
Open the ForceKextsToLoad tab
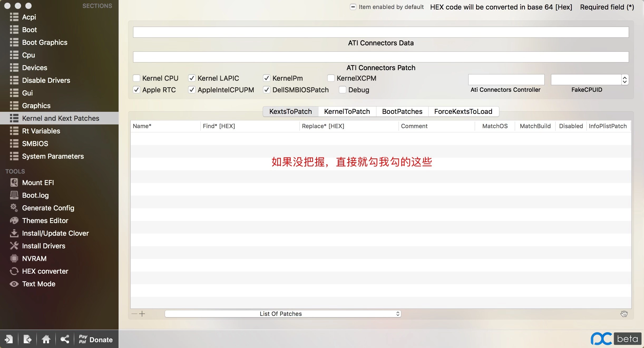pos(464,112)
